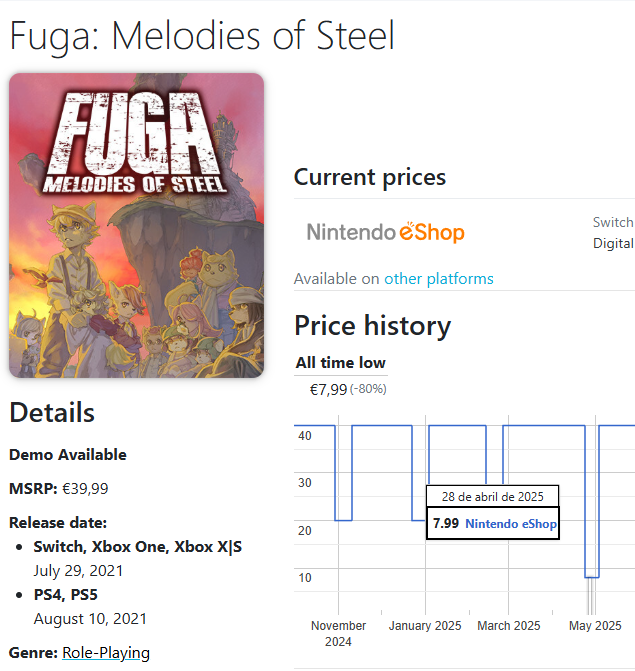635x671 pixels.
Task: Click the 28 de abril de 2025 tooltip date
Action: click(x=493, y=497)
